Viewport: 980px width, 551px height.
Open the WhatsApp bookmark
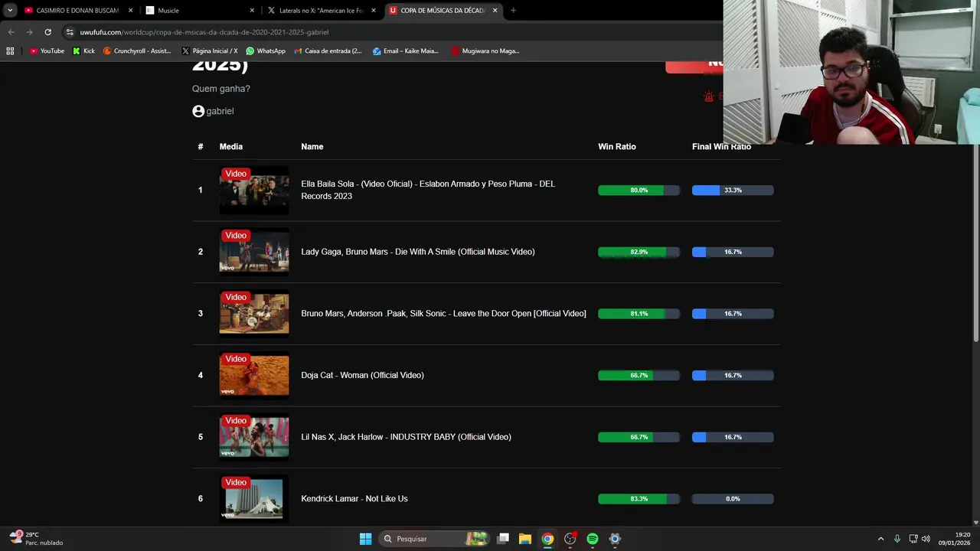tap(266, 51)
